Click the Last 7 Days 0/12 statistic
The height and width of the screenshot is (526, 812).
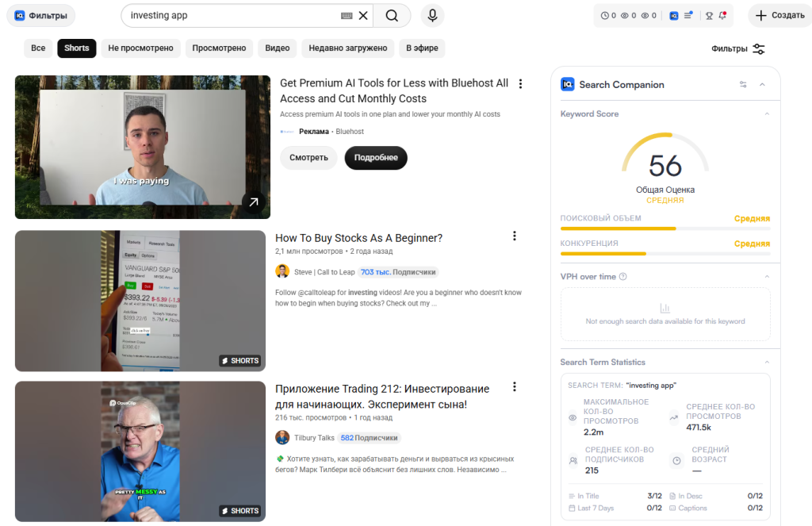point(615,508)
